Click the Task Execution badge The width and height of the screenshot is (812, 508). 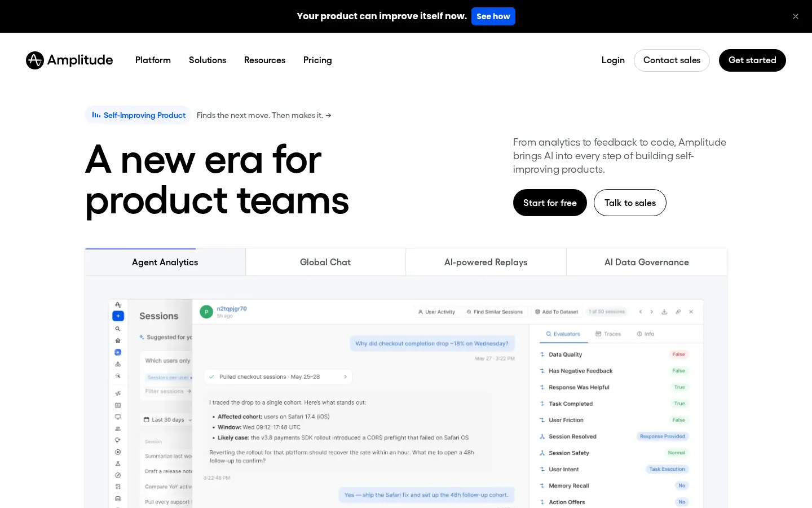click(x=667, y=469)
